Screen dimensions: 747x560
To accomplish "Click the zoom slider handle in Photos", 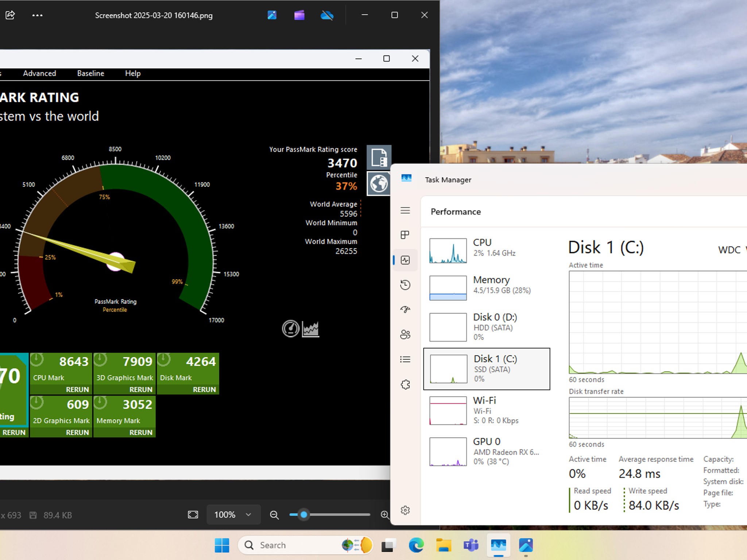I will (303, 514).
